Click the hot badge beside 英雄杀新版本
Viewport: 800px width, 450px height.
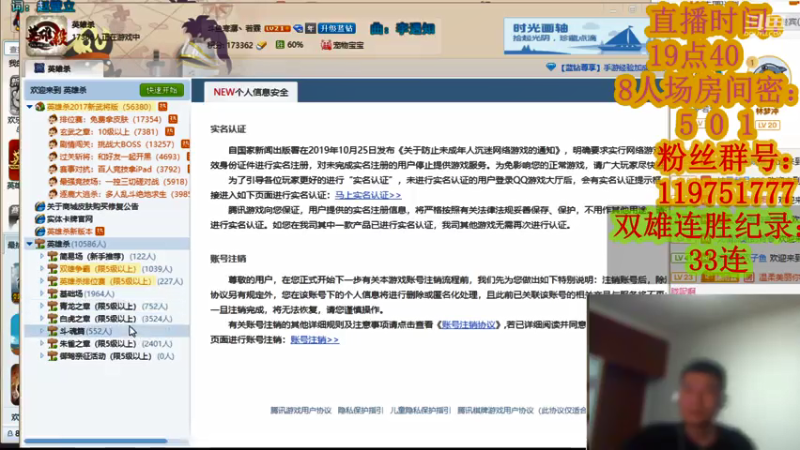[100, 231]
